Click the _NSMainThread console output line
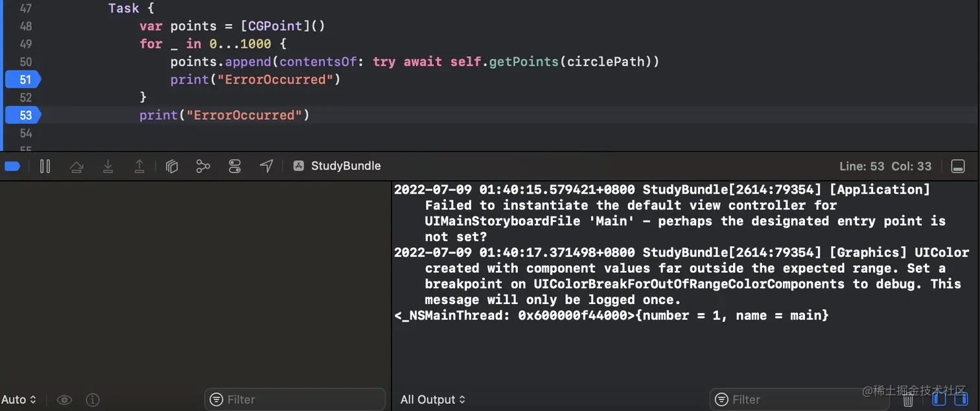980x411 pixels. pos(611,316)
